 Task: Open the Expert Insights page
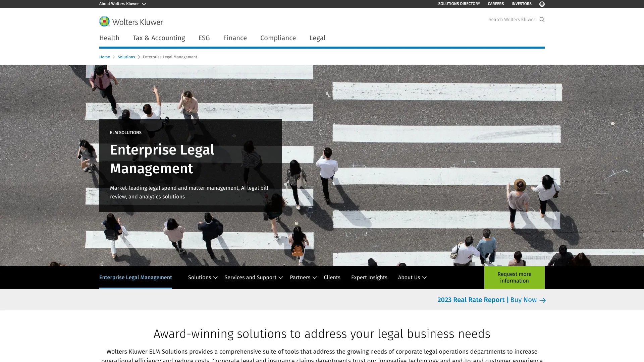tap(369, 277)
